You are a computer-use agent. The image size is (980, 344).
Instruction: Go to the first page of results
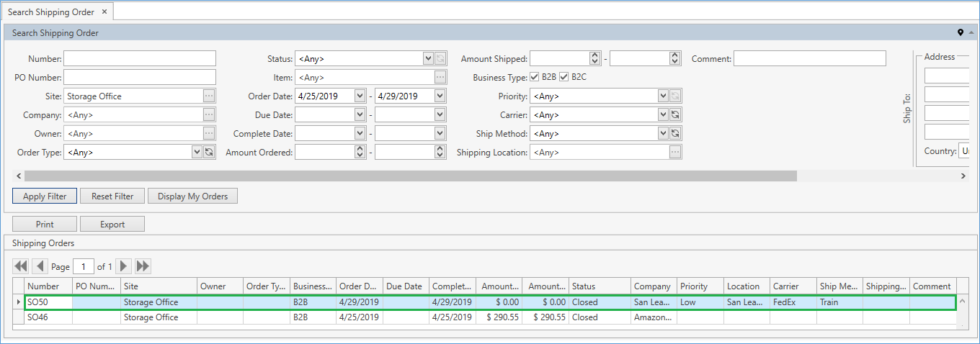tap(21, 266)
